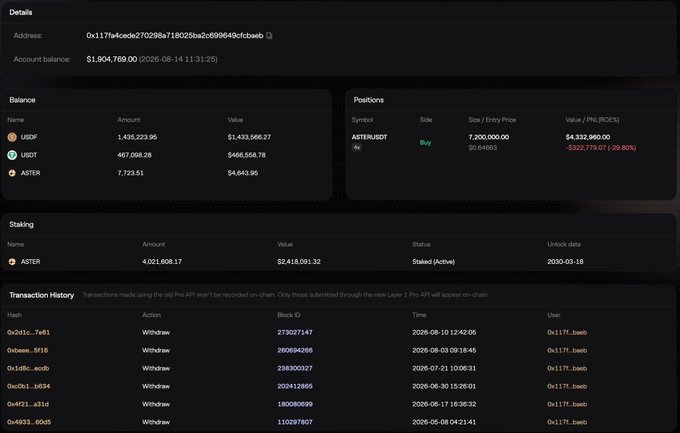Viewport: 680px width, 433px height.
Task: Open user link in 2026-07-21 row
Action: [x=567, y=368]
